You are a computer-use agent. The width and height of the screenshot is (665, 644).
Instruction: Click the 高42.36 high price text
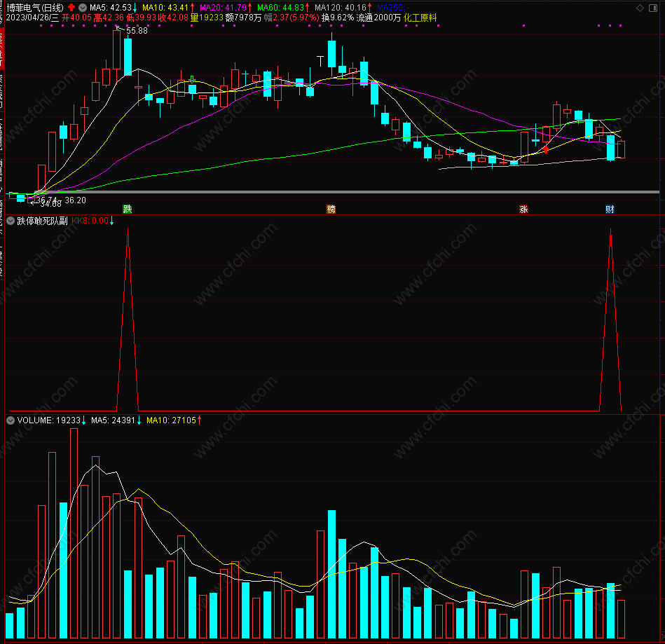[x=109, y=18]
